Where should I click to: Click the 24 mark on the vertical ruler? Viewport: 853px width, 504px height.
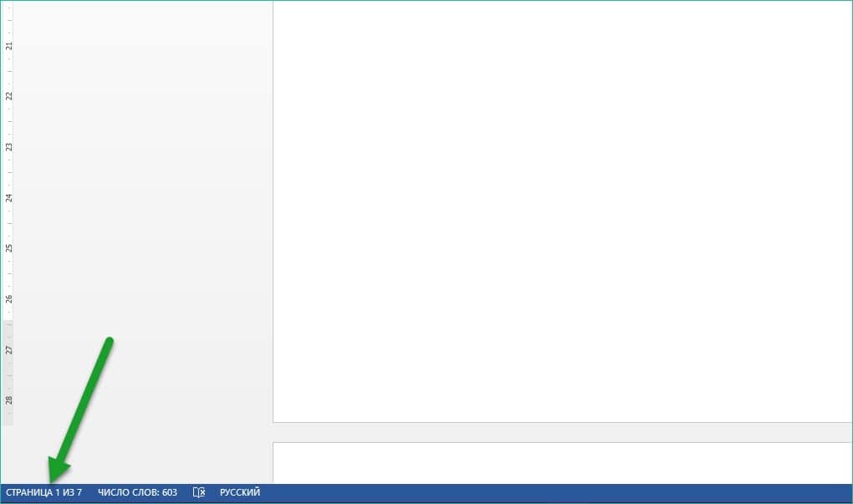8,198
